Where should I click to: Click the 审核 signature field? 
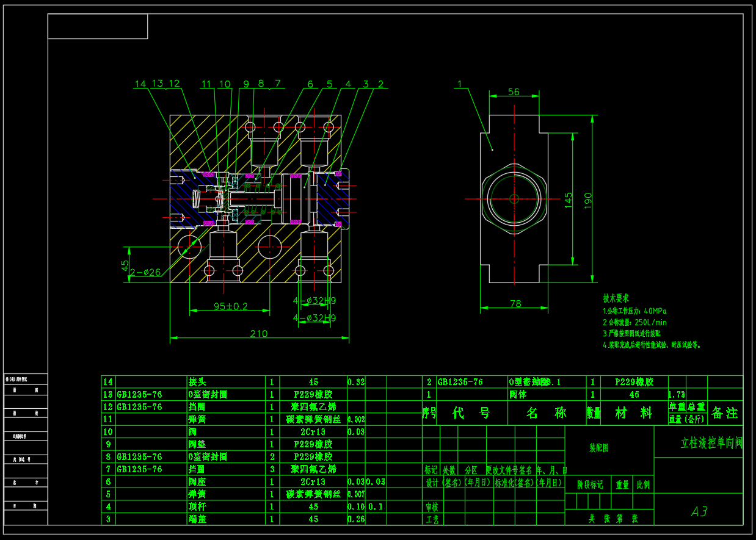434,506
